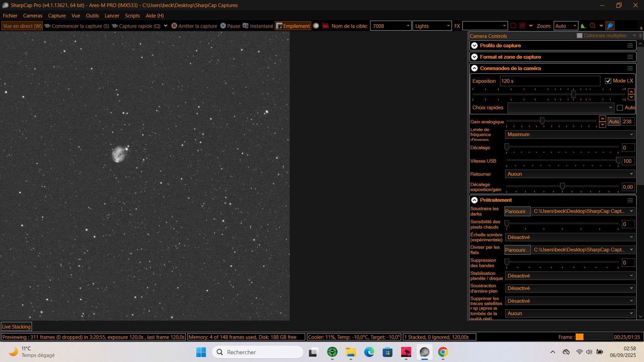
Task: Open the Chrome icon in taskbar
Action: pos(443,352)
